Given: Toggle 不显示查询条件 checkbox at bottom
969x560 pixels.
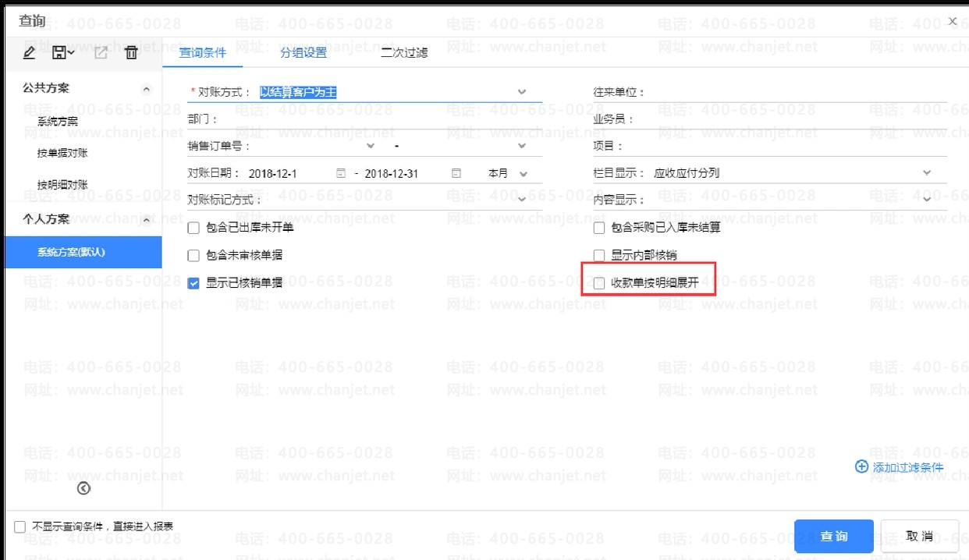Looking at the screenshot, I should pyautogui.click(x=20, y=527).
